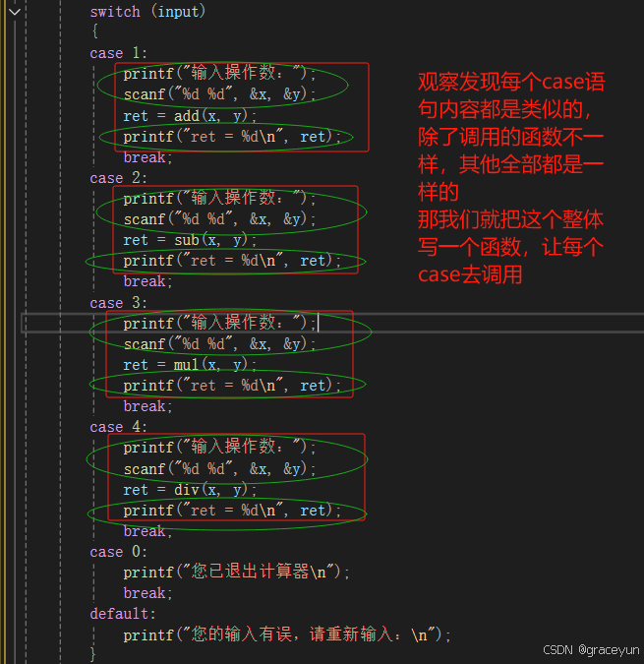Image resolution: width=644 pixels, height=664 pixels.
Task: Click the printf '您的输入有误，请重新输入：\n' line
Action: click(287, 634)
